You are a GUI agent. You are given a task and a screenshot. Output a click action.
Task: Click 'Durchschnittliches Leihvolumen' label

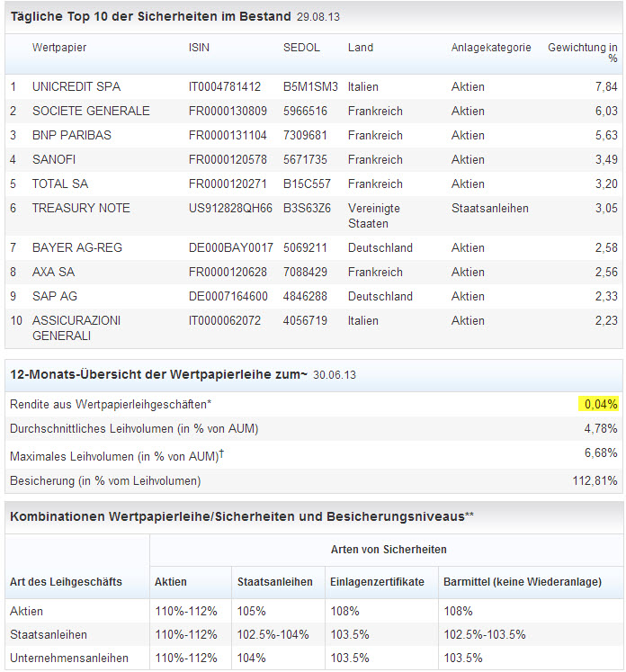134,429
